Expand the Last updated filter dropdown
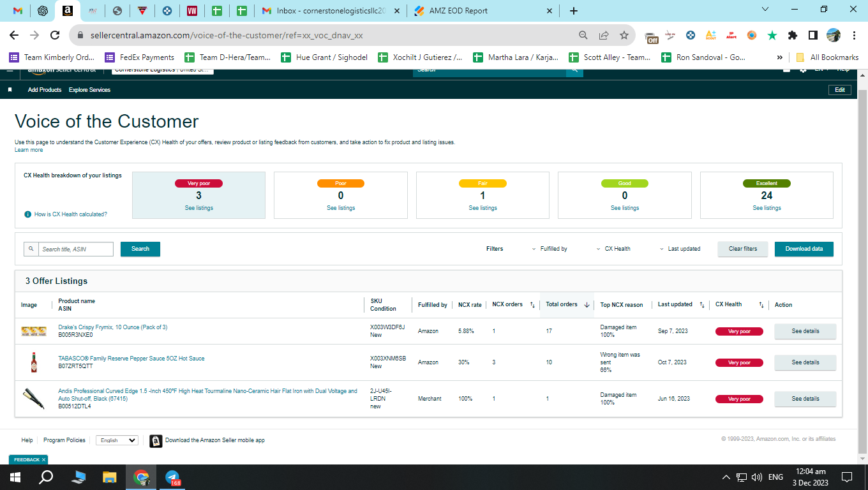This screenshot has width=868, height=490. [680, 249]
